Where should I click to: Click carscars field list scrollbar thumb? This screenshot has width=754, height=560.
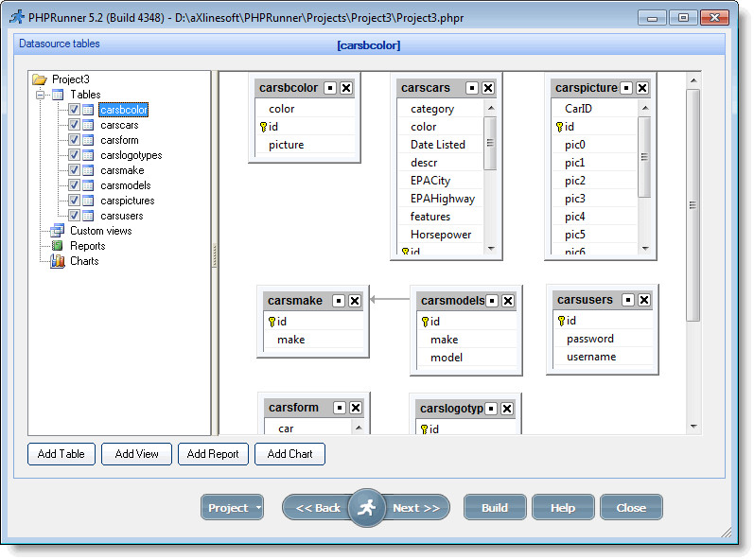(490, 143)
